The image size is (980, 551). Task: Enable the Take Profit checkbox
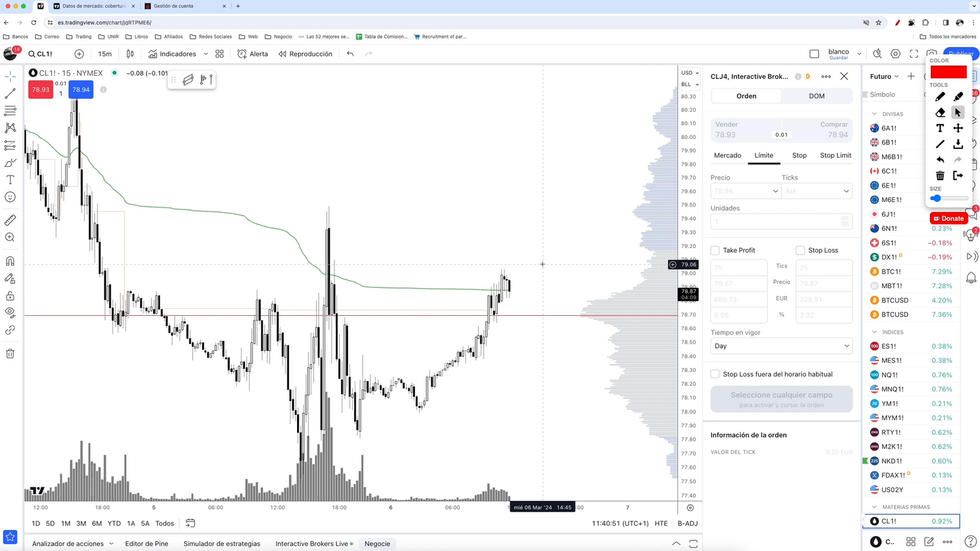click(x=715, y=250)
